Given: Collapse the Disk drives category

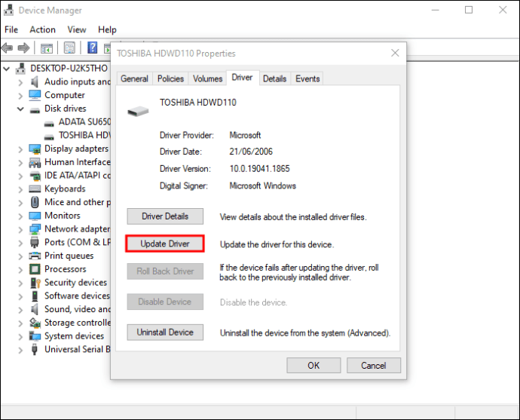Looking at the screenshot, I should 20,109.
